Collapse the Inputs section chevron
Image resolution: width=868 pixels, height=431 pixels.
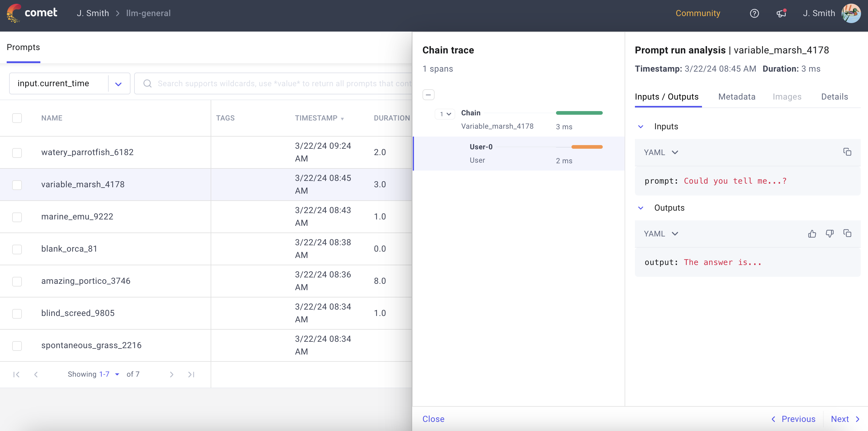(x=641, y=126)
